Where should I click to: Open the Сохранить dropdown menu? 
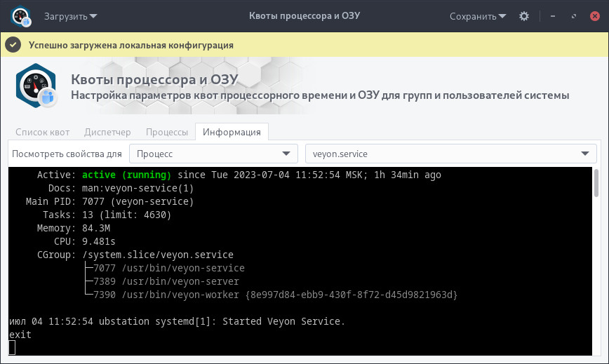click(x=478, y=16)
